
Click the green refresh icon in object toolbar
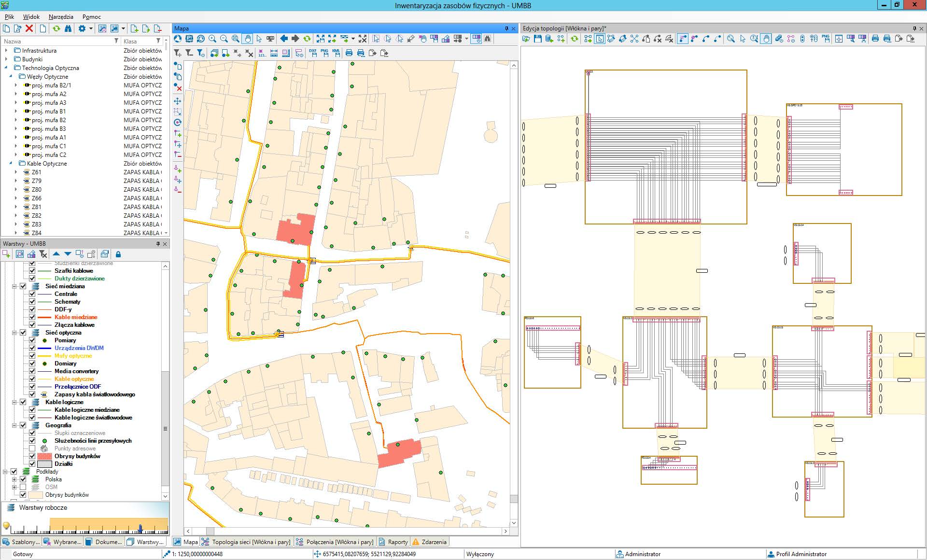click(56, 28)
